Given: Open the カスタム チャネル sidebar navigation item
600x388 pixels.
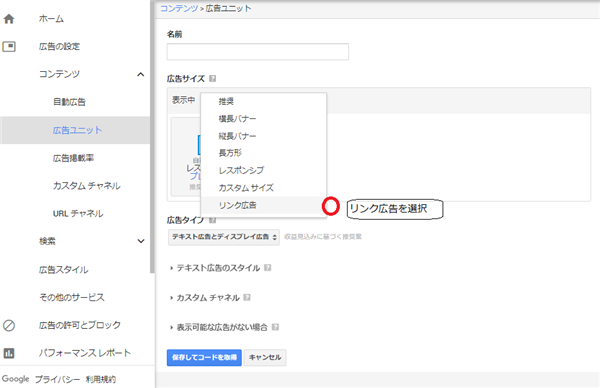Looking at the screenshot, I should (x=86, y=186).
